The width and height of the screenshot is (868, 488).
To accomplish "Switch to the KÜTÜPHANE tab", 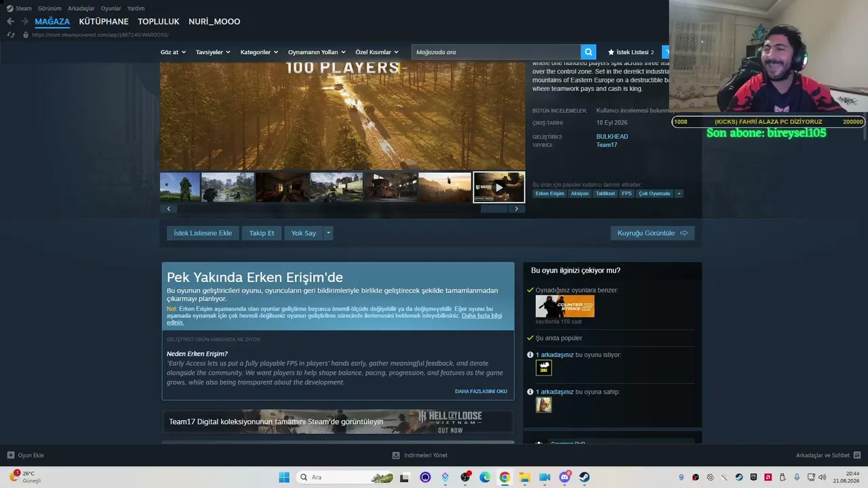I will 104,22.
